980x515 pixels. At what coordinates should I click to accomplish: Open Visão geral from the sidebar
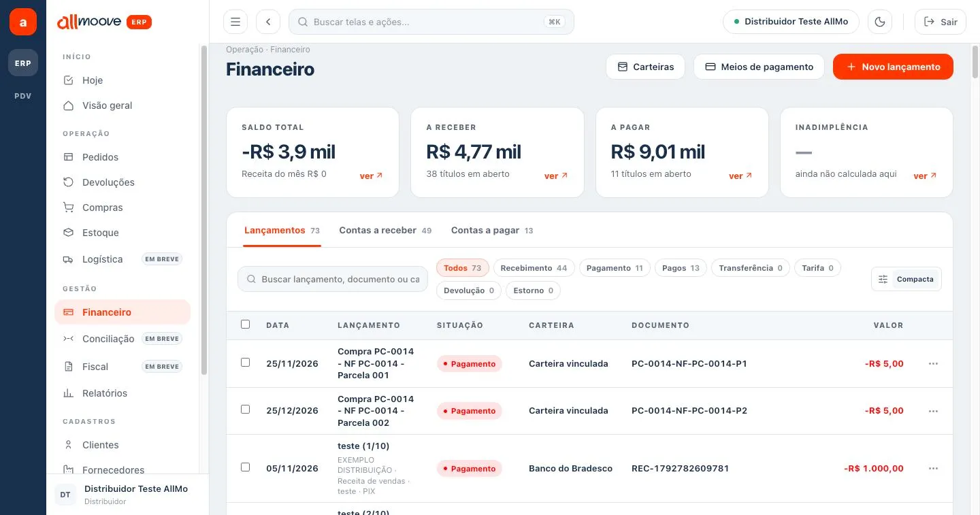click(x=122, y=105)
